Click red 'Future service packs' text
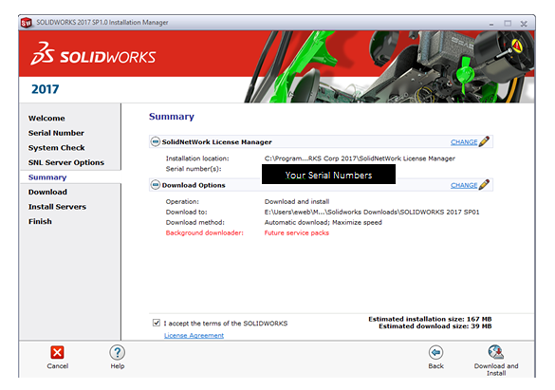Screen dimensions: 555x390 pyautogui.click(x=297, y=233)
